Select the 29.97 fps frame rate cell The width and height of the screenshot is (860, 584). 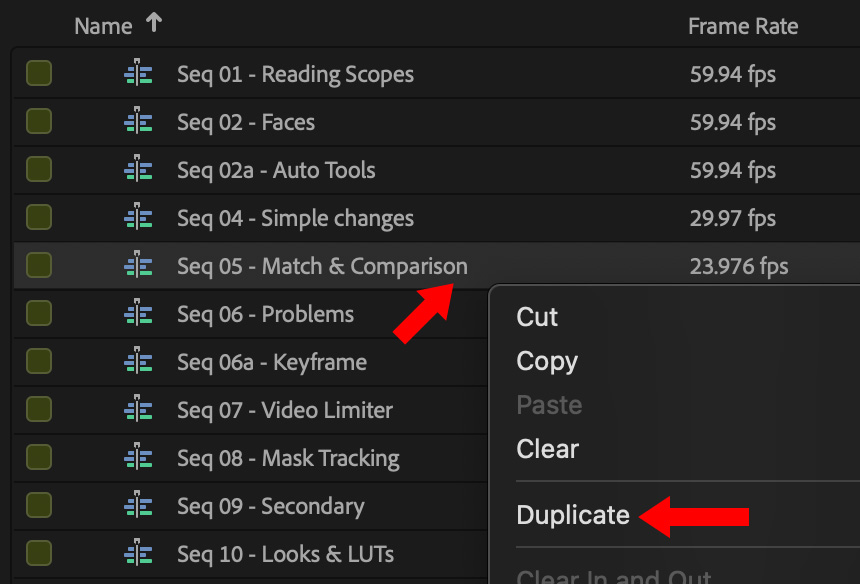733,218
